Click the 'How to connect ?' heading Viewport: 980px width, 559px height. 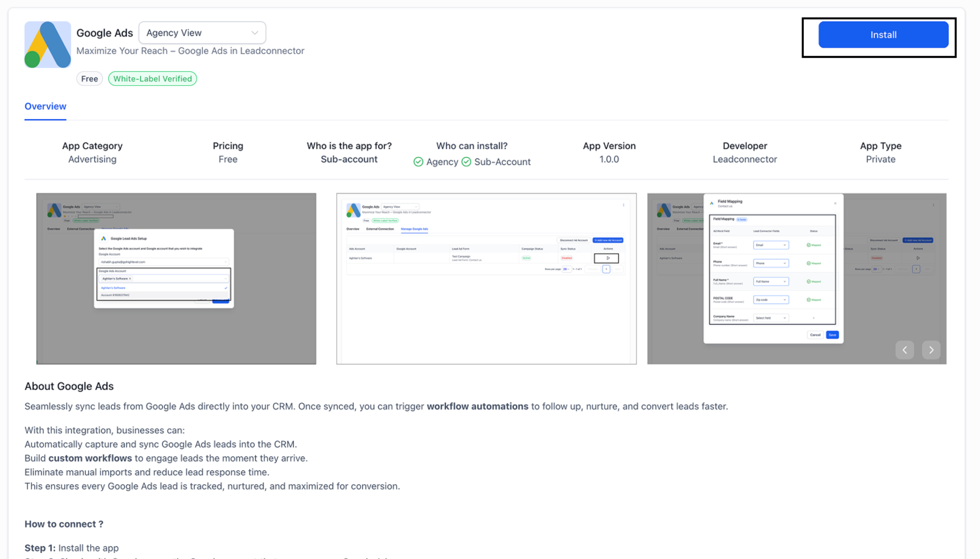(x=64, y=524)
